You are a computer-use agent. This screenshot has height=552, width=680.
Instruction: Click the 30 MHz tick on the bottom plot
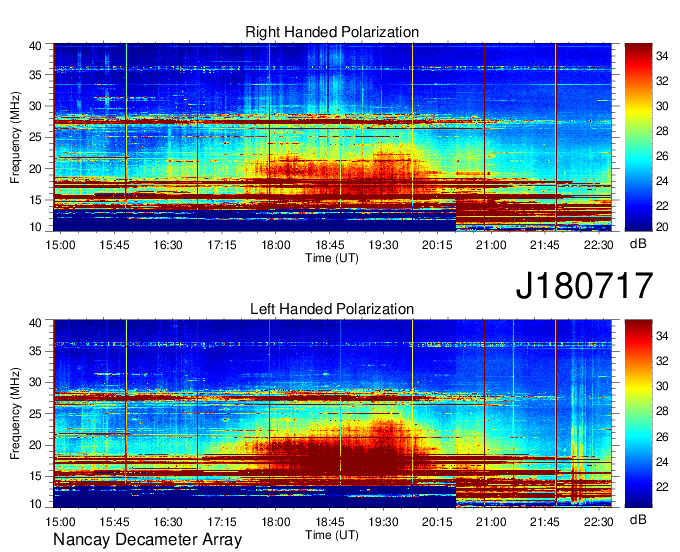click(x=35, y=382)
